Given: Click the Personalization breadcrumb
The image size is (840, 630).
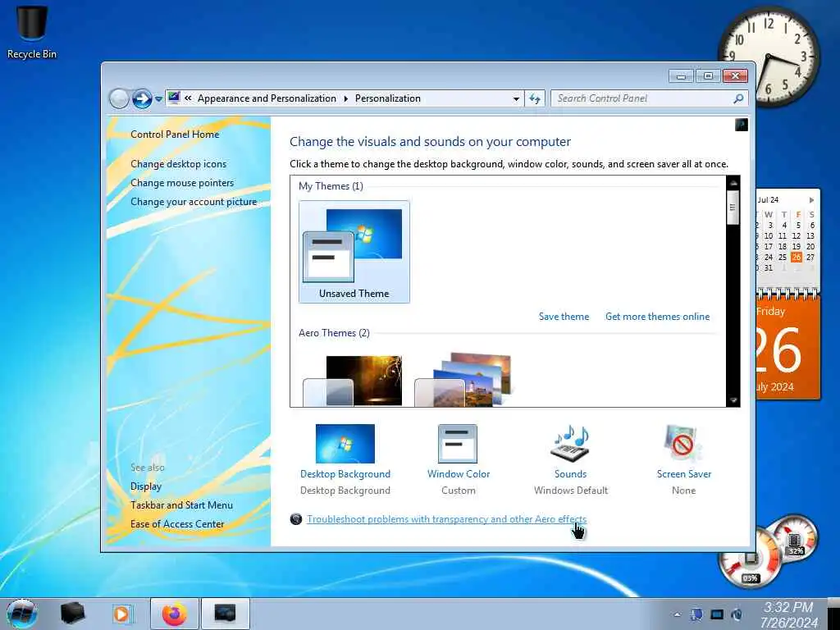Looking at the screenshot, I should [x=388, y=98].
